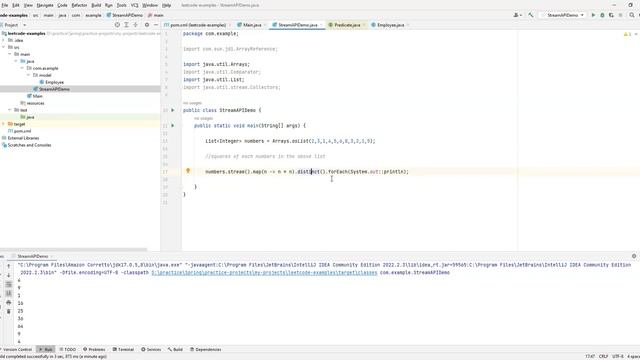Show intention actions yellow light bulb
This screenshot has width=640, height=360.
point(188,171)
